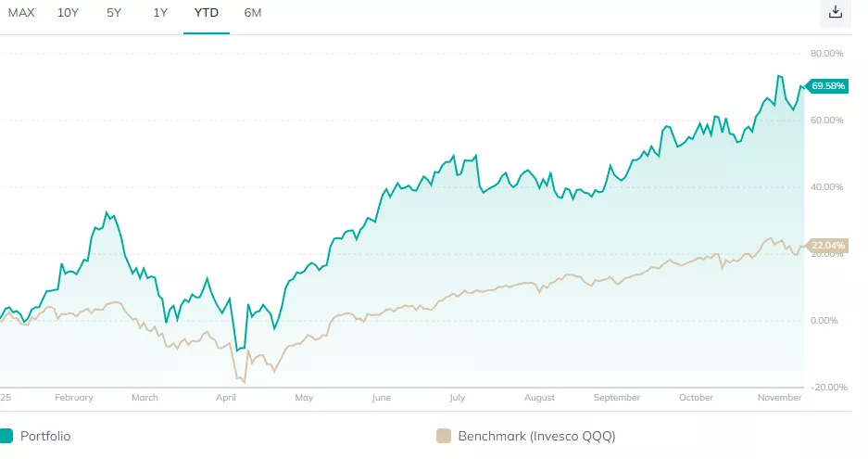Image resolution: width=868 pixels, height=459 pixels.
Task: Click the 69.58% portfolio value badge
Action: 827,86
